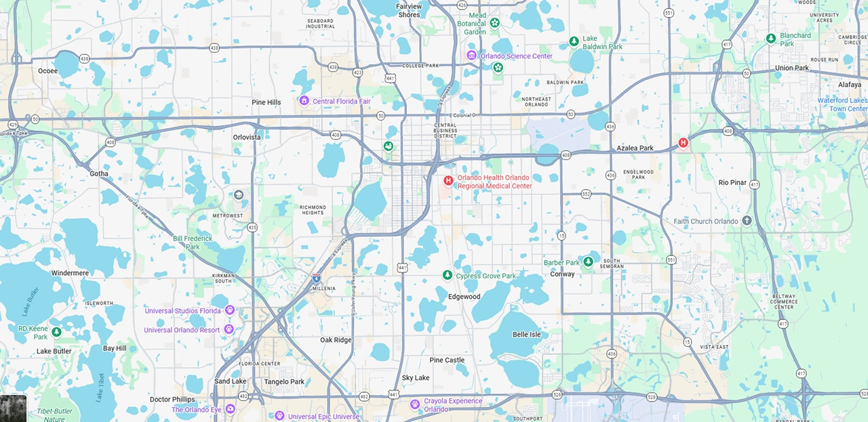
Task: Click the route 429 road shield
Action: tap(13, 125)
